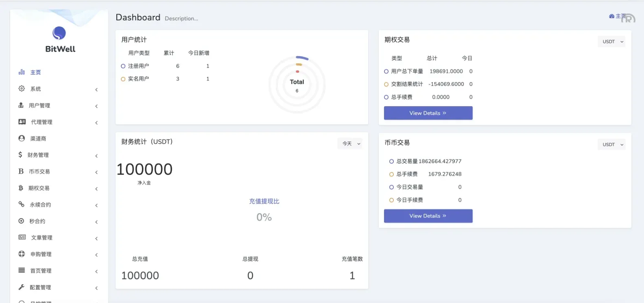644x303 pixels.
Task: Expand the 财务管理 chevron arrow
Action: click(96, 156)
